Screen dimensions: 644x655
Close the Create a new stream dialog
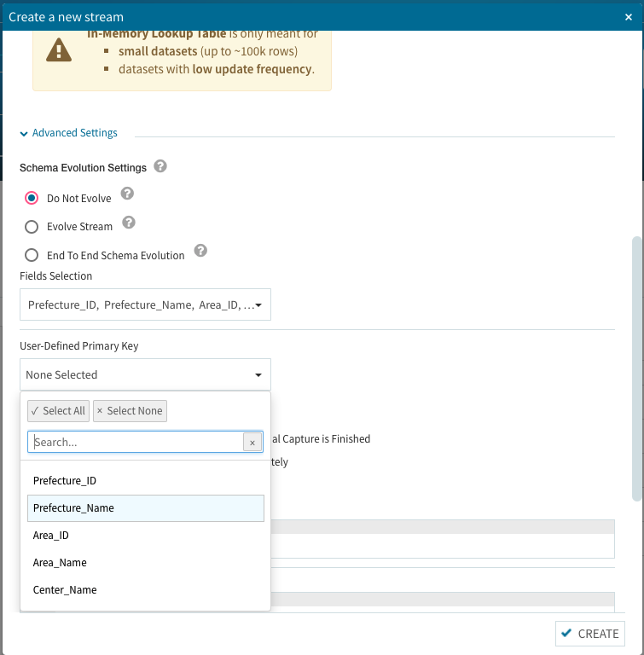pos(628,17)
